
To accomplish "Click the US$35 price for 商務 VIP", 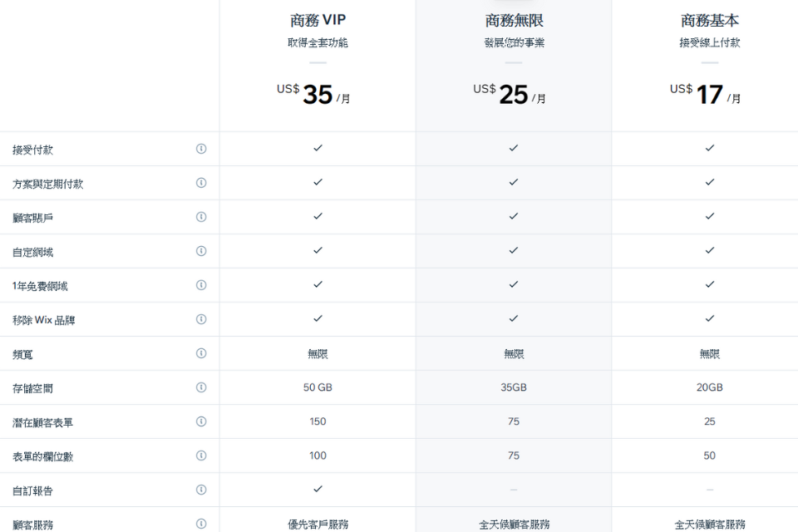I will coord(318,91).
